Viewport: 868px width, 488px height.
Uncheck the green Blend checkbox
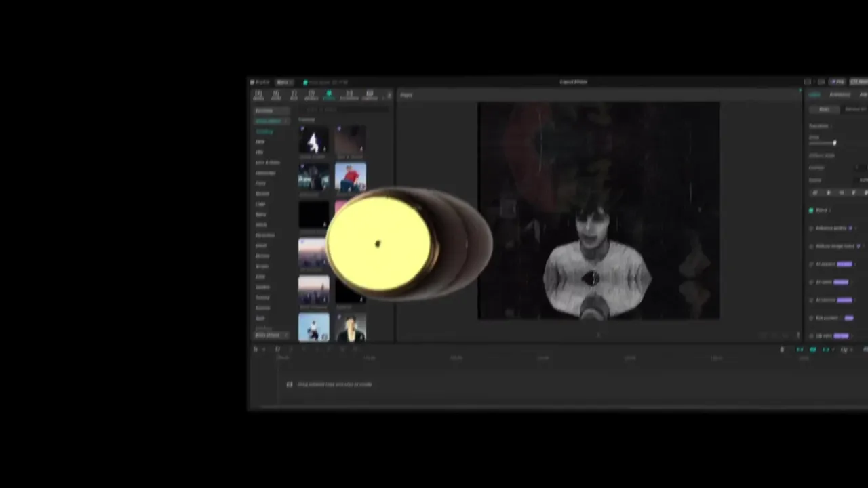pyautogui.click(x=811, y=211)
